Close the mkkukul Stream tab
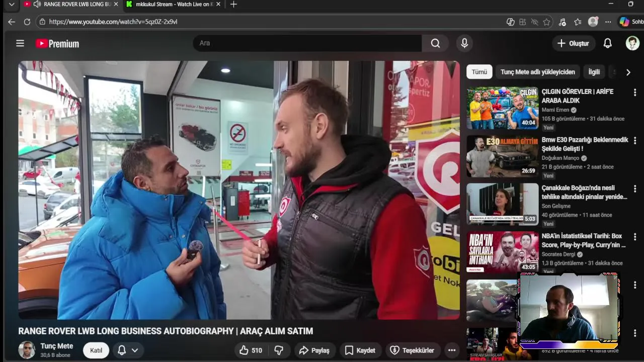Image resolution: width=644 pixels, height=362 pixels. (x=218, y=4)
